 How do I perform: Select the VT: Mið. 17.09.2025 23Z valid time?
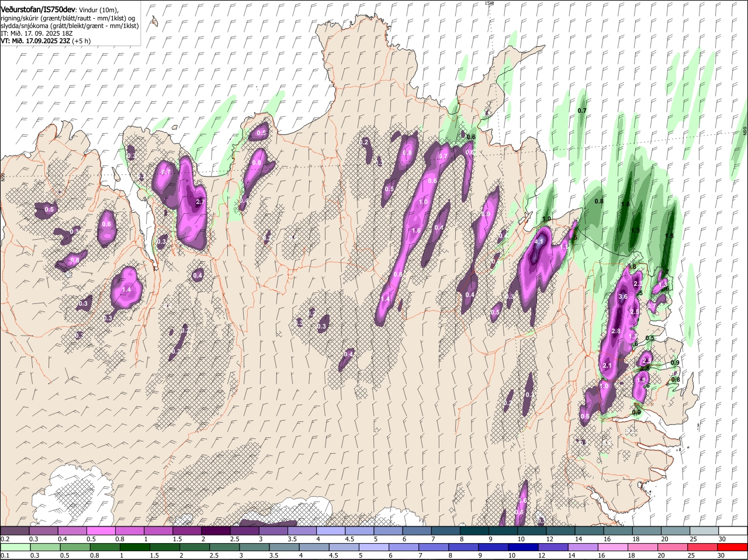(36, 42)
